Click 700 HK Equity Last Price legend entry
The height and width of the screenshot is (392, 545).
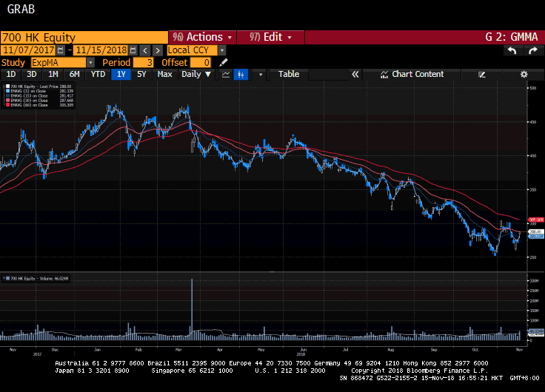click(39, 87)
